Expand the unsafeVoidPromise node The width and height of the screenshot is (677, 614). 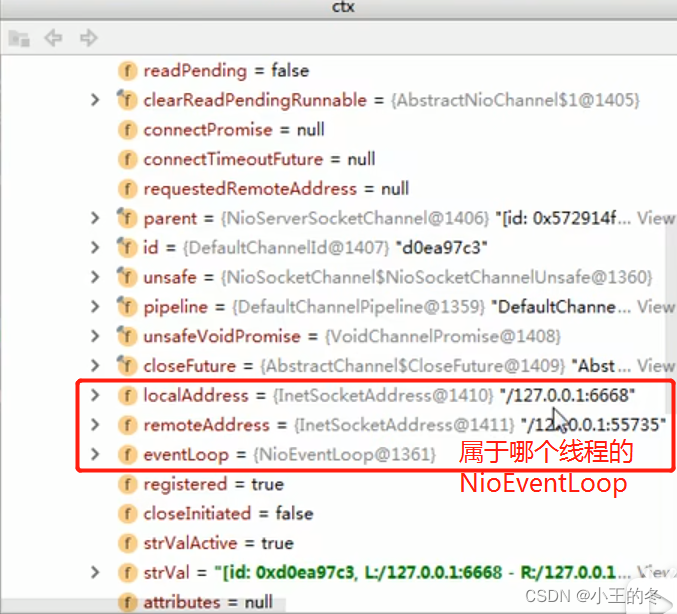pos(95,336)
